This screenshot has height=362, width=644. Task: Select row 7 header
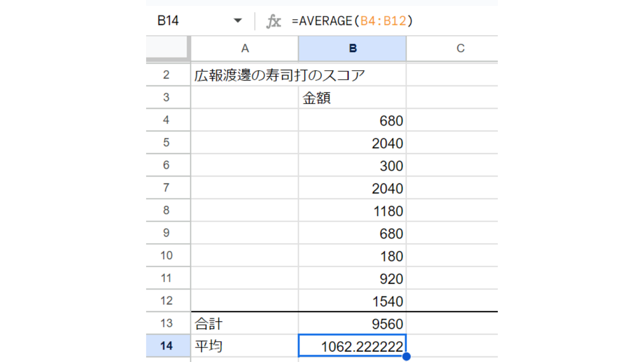[x=166, y=188]
